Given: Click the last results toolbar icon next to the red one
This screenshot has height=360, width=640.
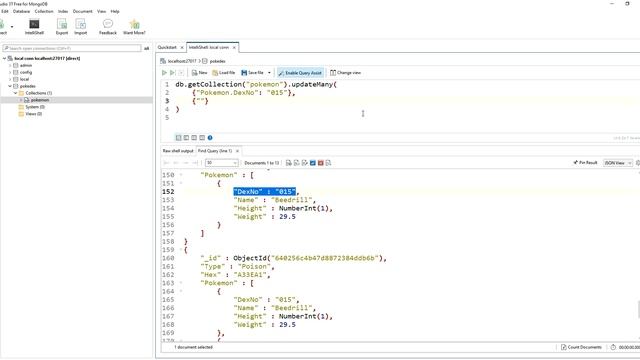Looking at the screenshot, I should click(x=328, y=163).
